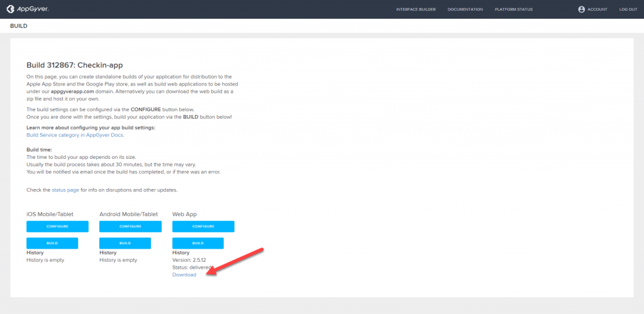Screen dimensions: 644x314
Task: Click the BUILD page title
Action: (18, 26)
